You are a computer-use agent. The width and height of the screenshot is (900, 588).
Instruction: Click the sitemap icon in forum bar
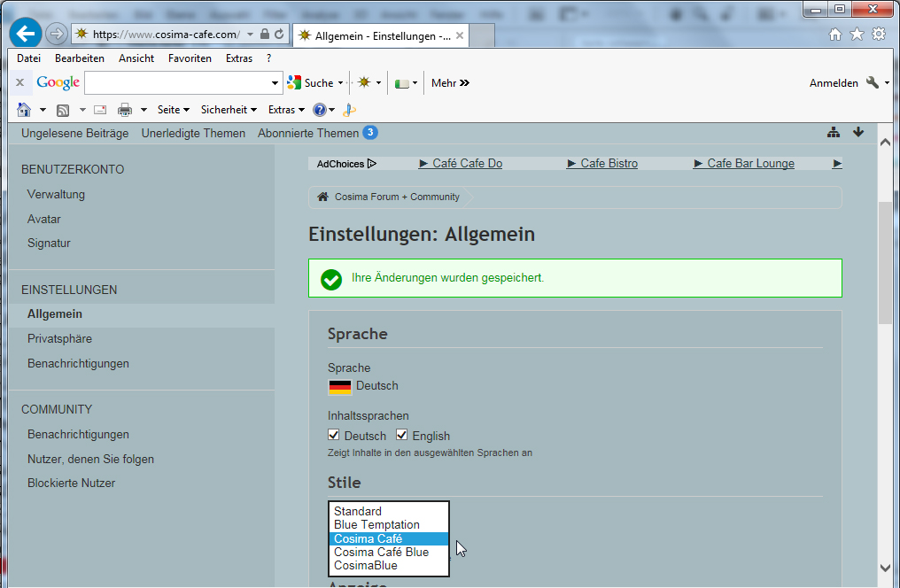(x=833, y=133)
